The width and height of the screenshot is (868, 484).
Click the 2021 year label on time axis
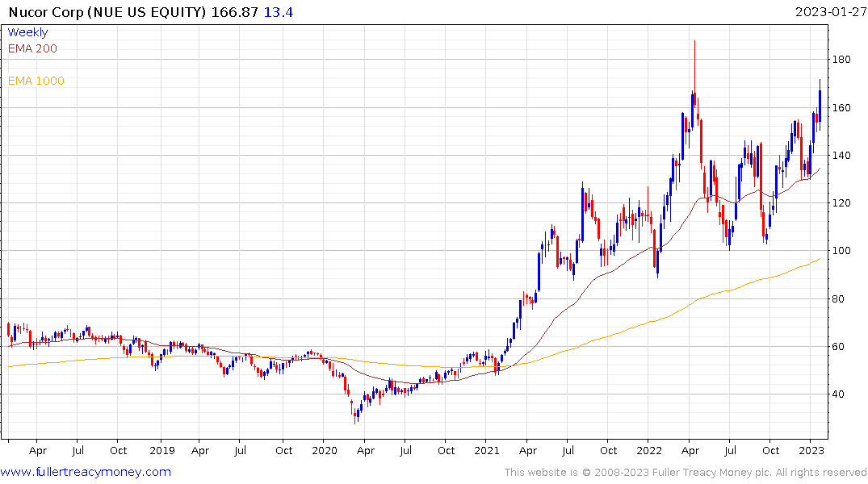click(x=487, y=450)
